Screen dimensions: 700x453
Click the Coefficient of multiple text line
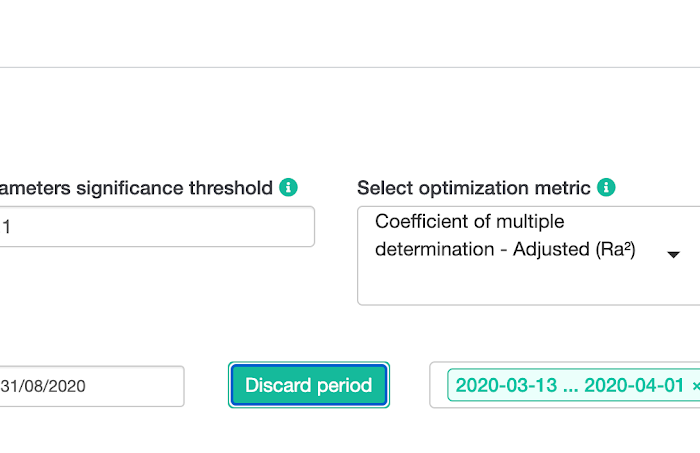470,221
